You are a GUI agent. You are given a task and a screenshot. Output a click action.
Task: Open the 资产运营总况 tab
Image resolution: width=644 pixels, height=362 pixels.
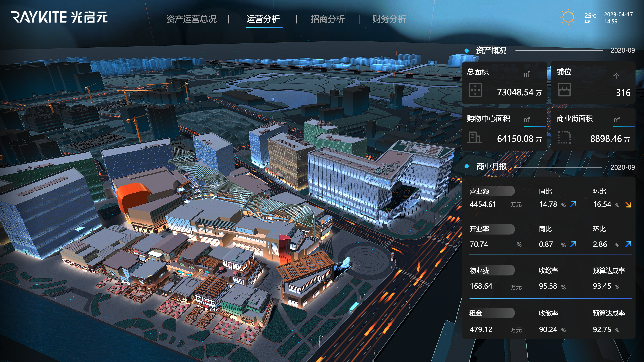click(191, 19)
